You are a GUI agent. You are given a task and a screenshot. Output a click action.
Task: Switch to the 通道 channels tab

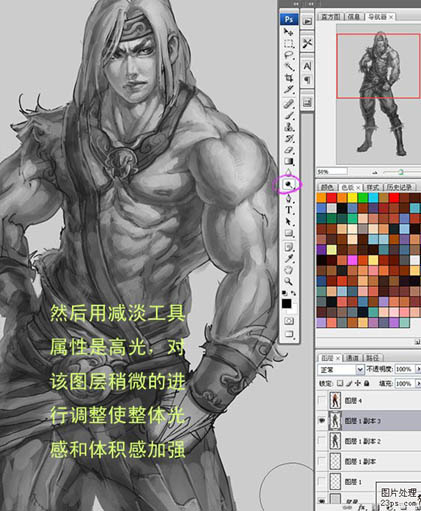(x=352, y=358)
